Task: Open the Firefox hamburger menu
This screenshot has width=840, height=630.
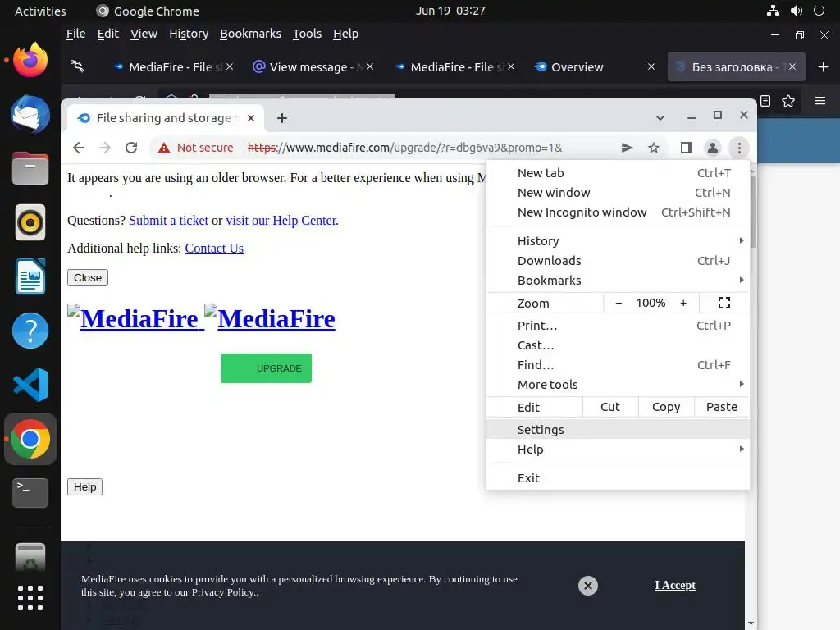Action: (820, 101)
